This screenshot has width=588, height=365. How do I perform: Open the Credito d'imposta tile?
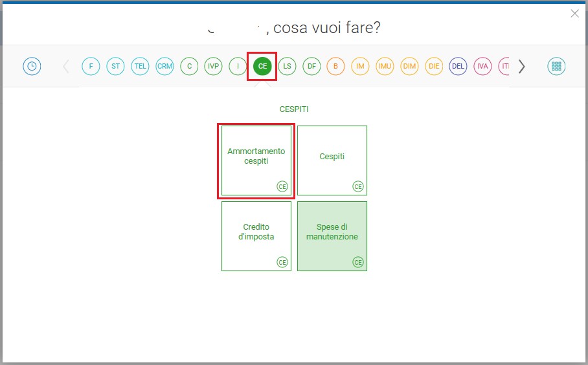[x=256, y=236]
